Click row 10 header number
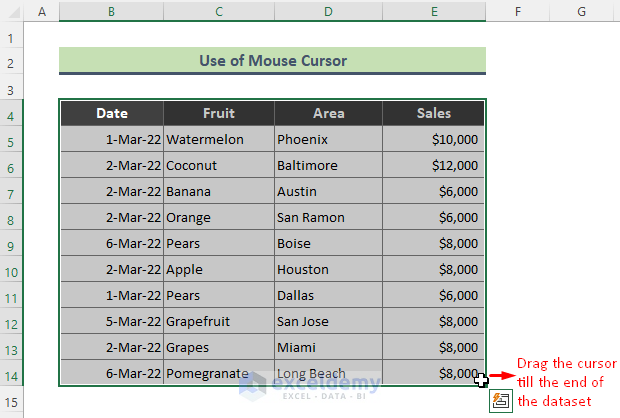The image size is (620, 418). tap(12, 270)
